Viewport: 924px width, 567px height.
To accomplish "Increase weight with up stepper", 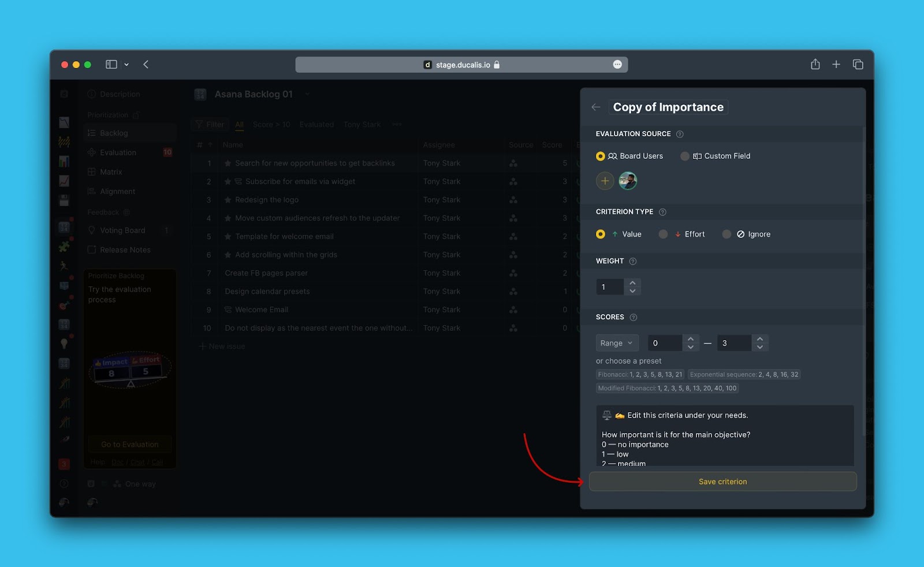I will (x=633, y=283).
